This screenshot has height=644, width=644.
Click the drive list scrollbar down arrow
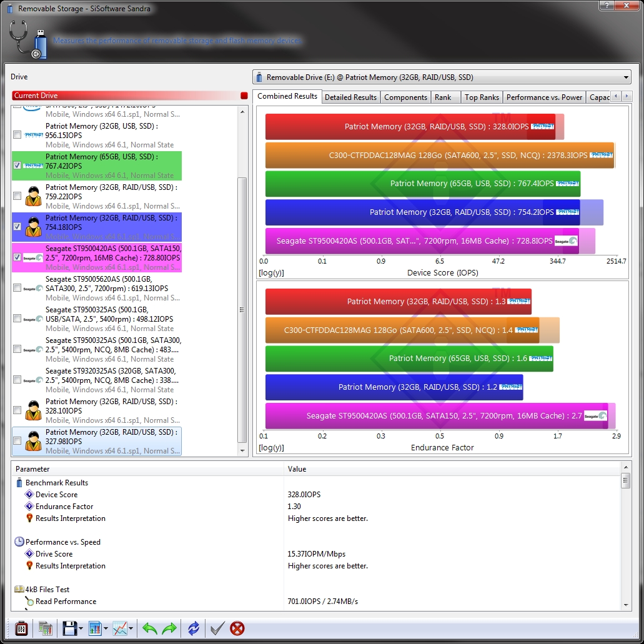pyautogui.click(x=242, y=450)
